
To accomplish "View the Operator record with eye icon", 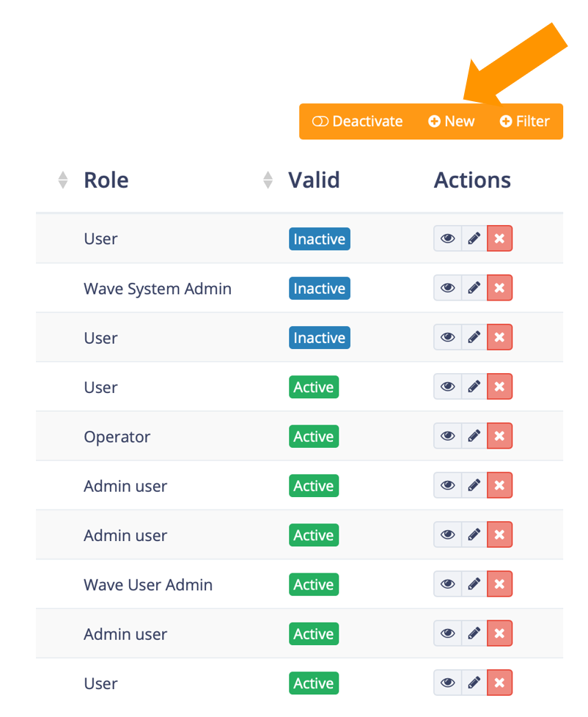I will pyautogui.click(x=448, y=435).
